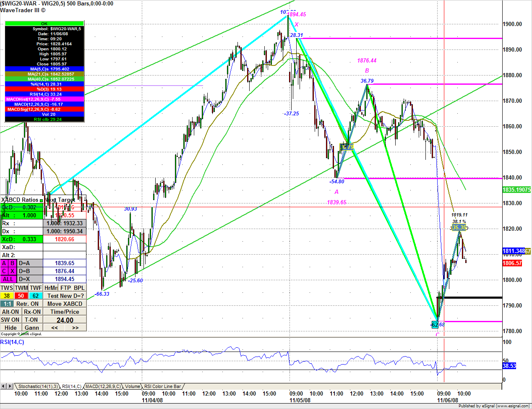Select the red 50 retracement swatch
532x409 pixels.
(21, 296)
